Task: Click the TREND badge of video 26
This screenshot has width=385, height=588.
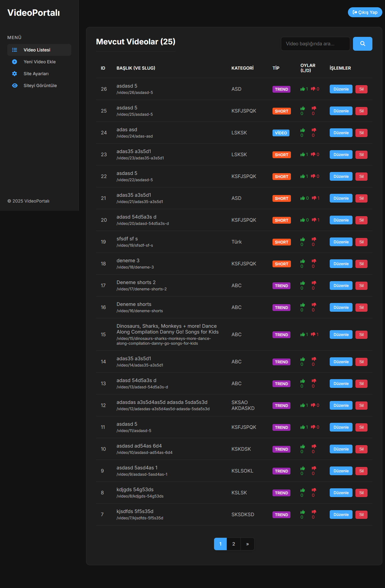Action: [x=281, y=89]
